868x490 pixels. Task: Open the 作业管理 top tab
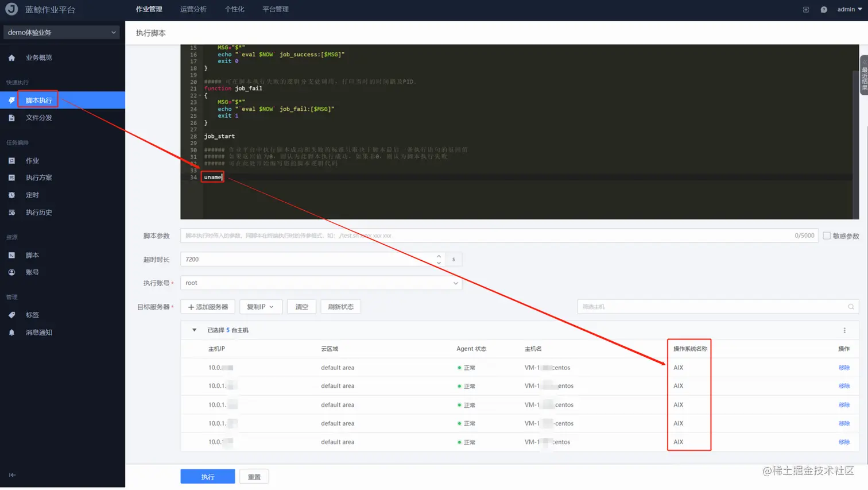point(149,9)
